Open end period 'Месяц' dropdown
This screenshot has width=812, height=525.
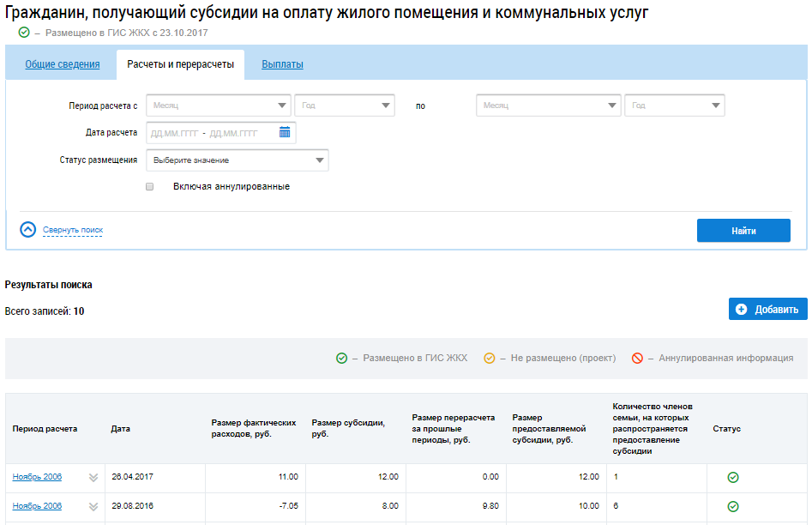point(548,106)
